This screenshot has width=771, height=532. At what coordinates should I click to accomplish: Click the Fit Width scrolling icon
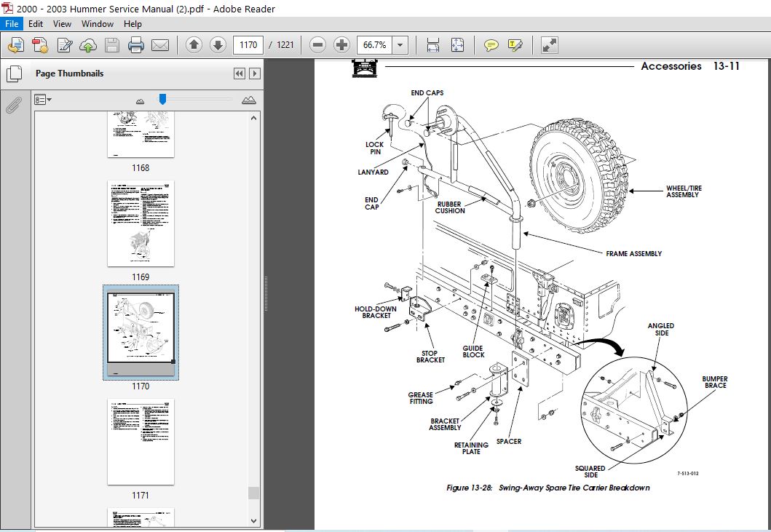(x=432, y=45)
